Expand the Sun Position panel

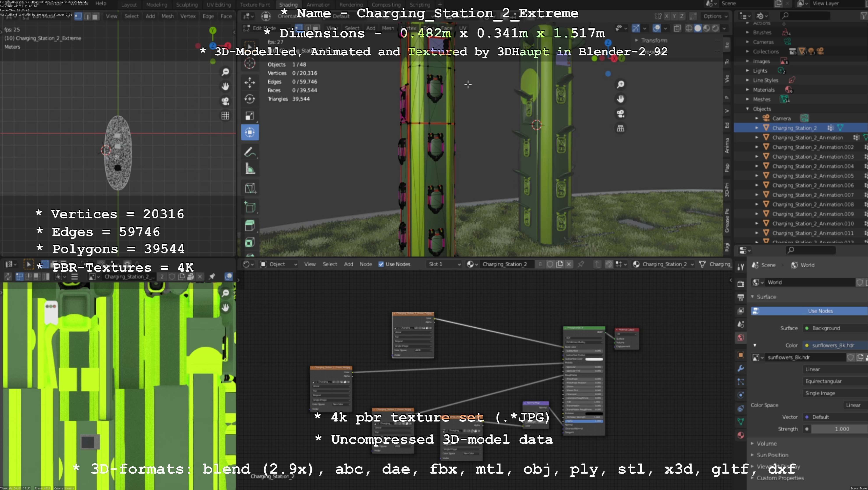[772, 455]
